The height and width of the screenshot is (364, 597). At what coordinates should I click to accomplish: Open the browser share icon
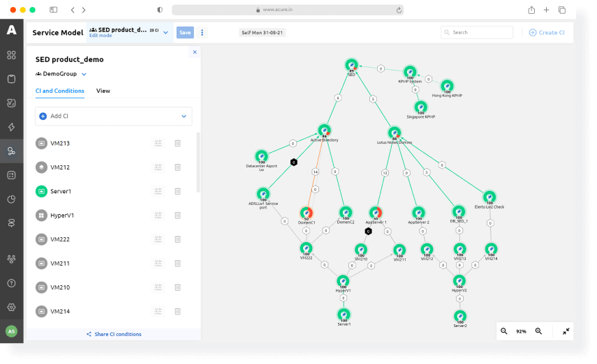coord(531,10)
